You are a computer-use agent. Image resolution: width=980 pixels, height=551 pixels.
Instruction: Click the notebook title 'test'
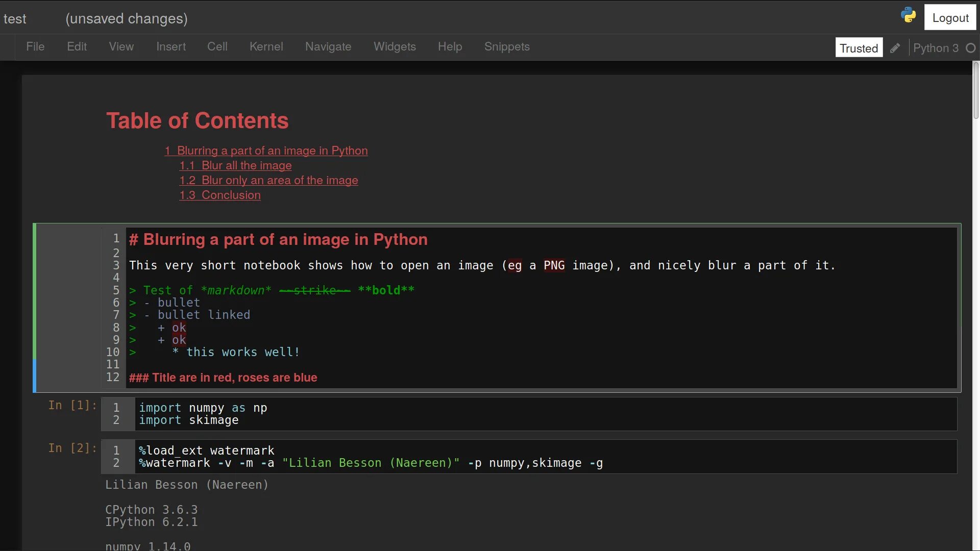tap(15, 19)
